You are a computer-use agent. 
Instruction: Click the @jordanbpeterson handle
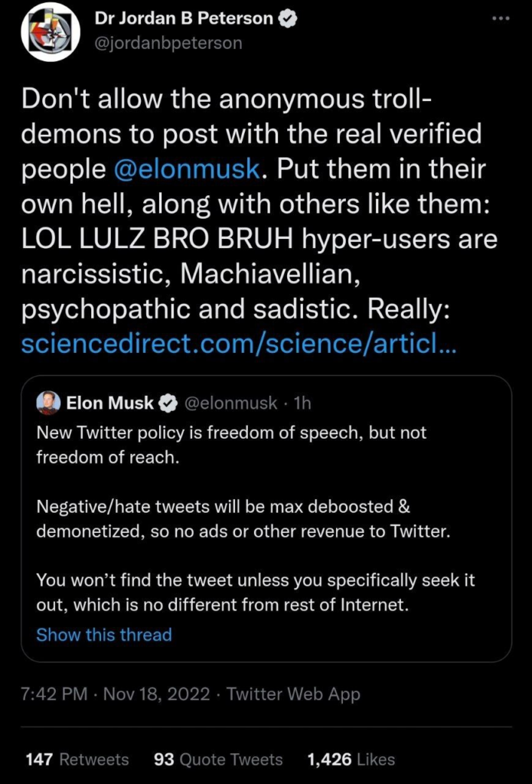tap(168, 43)
